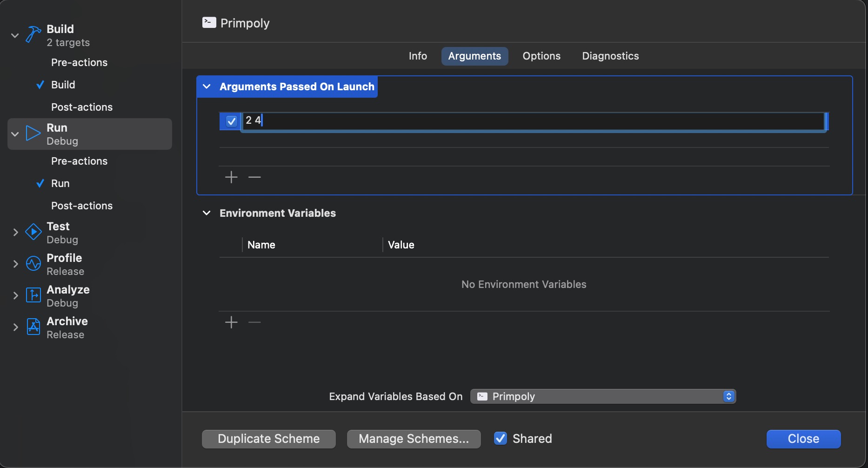Click the Run play triangle icon
This screenshot has width=868, height=468.
pos(33,134)
